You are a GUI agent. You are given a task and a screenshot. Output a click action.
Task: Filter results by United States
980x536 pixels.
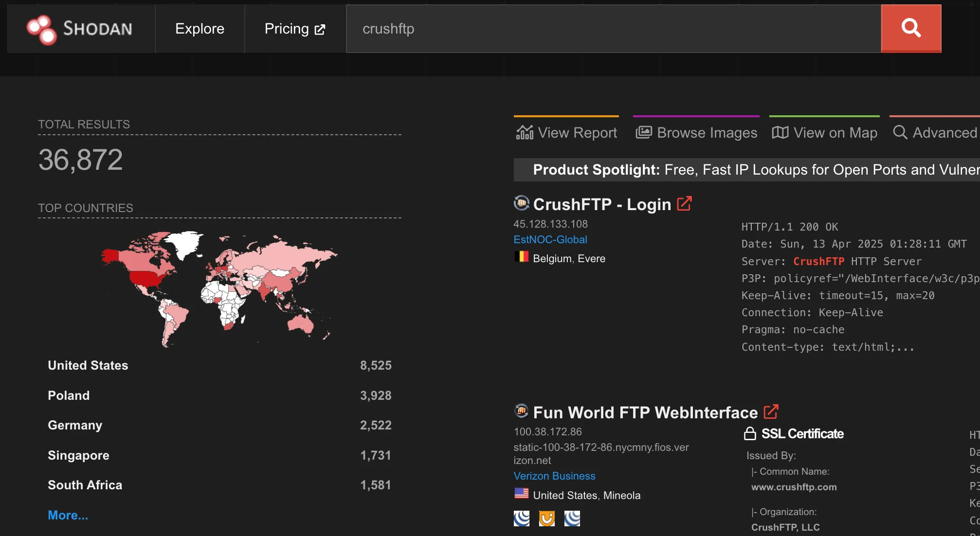(88, 365)
